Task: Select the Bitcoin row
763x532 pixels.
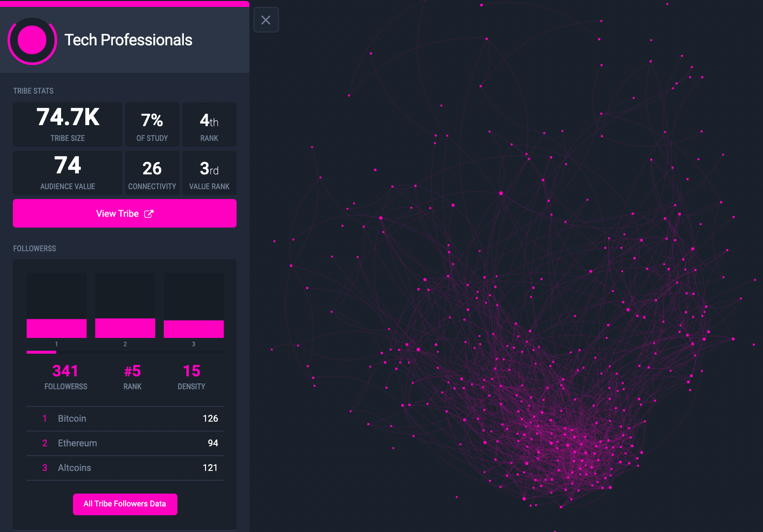Action: pyautogui.click(x=125, y=419)
